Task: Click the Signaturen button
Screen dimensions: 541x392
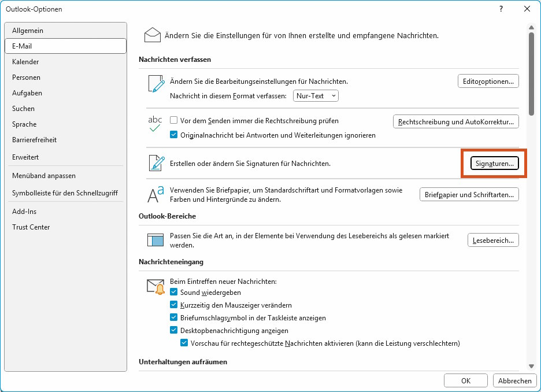Action: pos(494,164)
